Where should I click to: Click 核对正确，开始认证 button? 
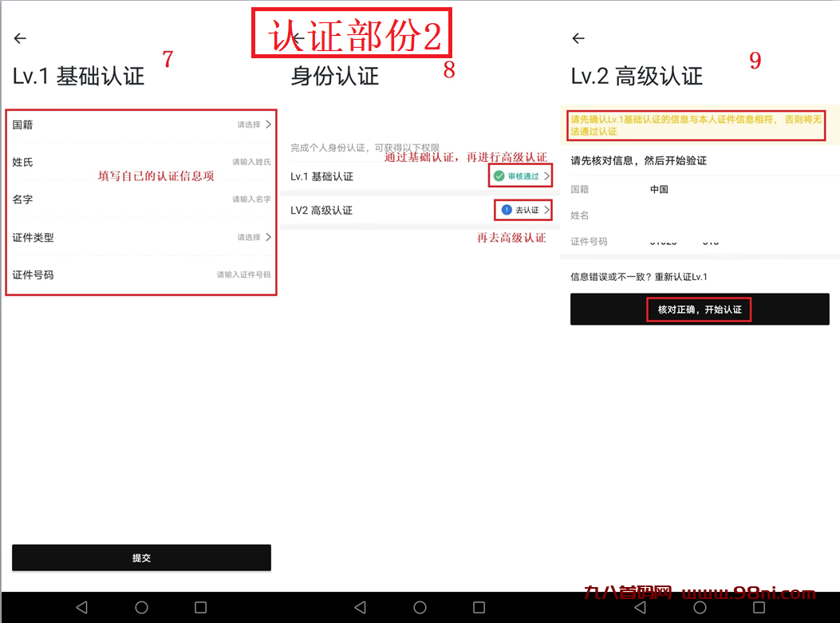click(699, 310)
